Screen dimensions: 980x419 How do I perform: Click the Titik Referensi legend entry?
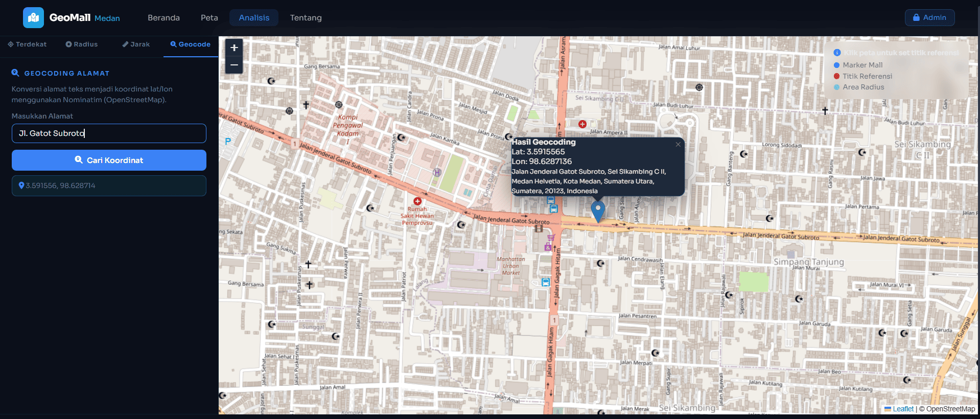[x=862, y=76]
